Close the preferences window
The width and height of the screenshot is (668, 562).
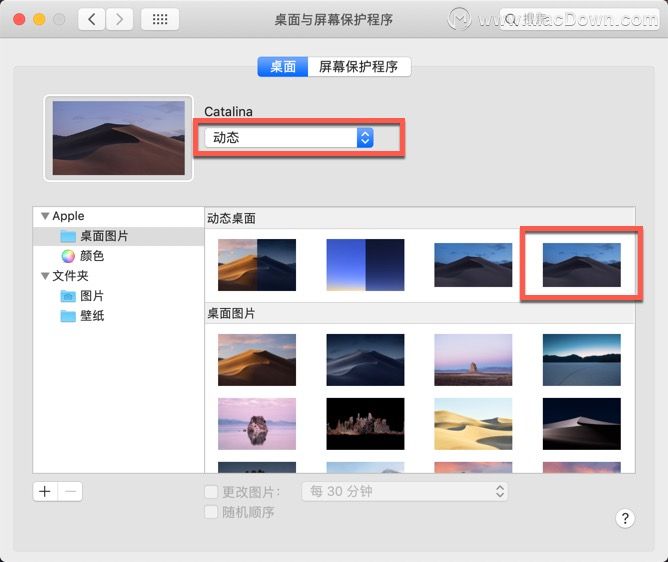pos(19,19)
